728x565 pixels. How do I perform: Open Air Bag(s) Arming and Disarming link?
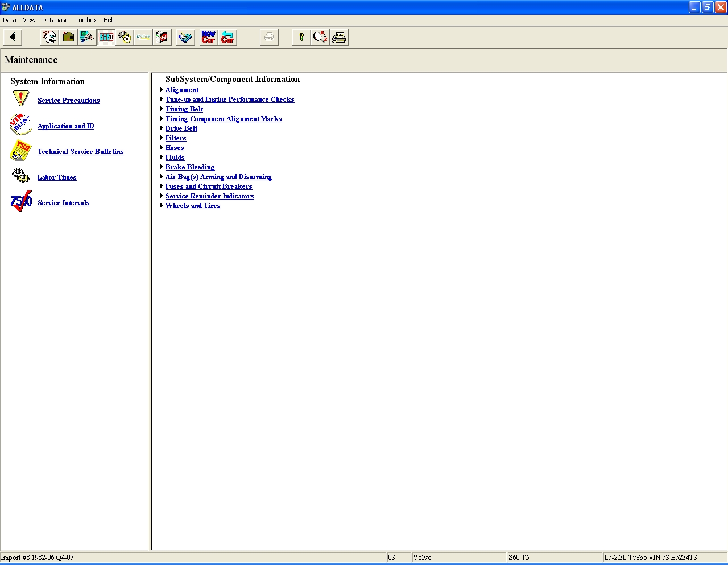pos(219,177)
